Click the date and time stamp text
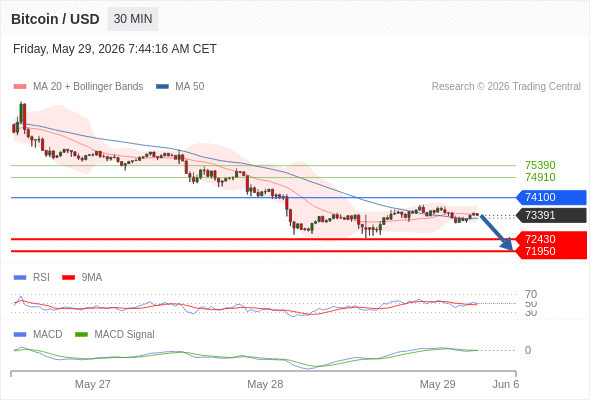Screen dimensions: 590x400 [115, 49]
